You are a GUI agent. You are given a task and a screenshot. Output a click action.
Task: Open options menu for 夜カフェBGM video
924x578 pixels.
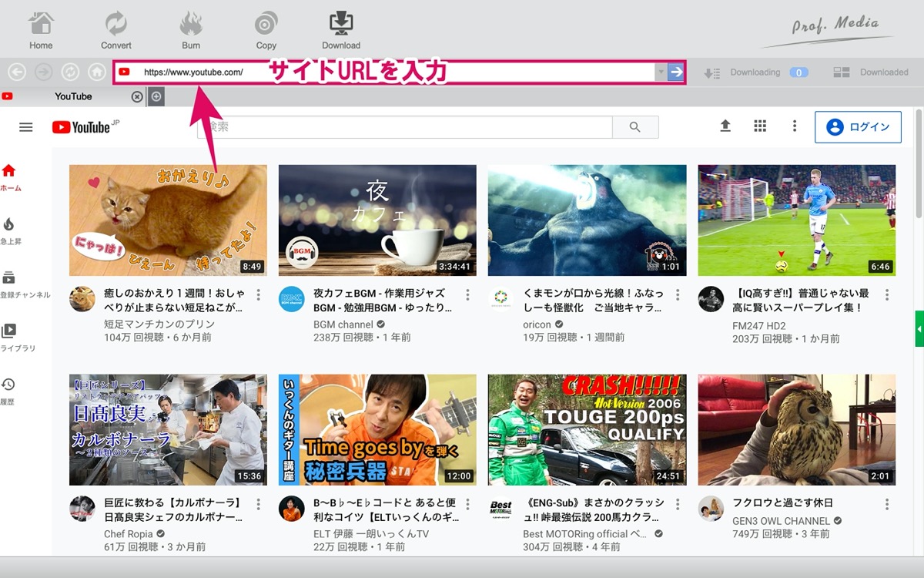(467, 295)
